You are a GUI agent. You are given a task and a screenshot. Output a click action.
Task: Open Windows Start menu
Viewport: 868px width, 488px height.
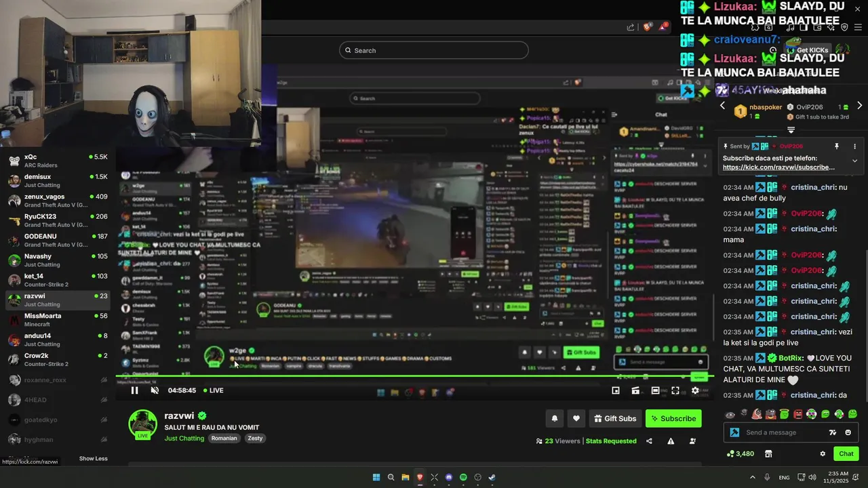pos(376,477)
